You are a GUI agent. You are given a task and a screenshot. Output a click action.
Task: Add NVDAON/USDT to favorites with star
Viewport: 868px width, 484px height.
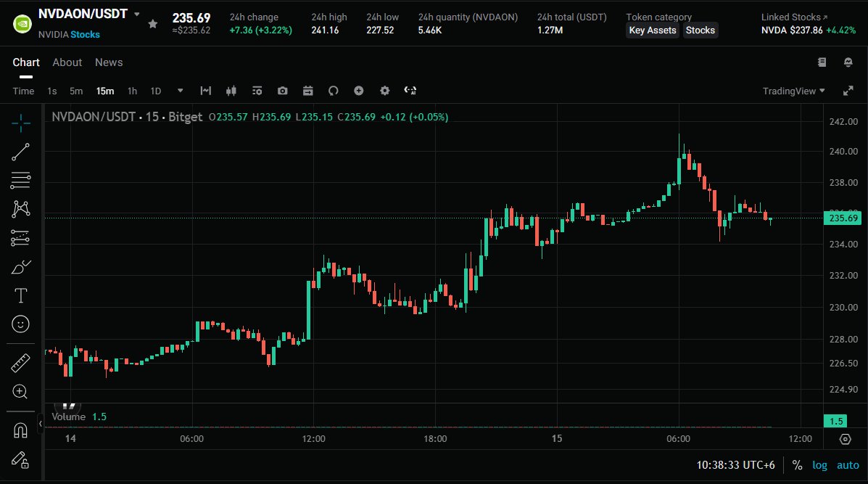[153, 24]
